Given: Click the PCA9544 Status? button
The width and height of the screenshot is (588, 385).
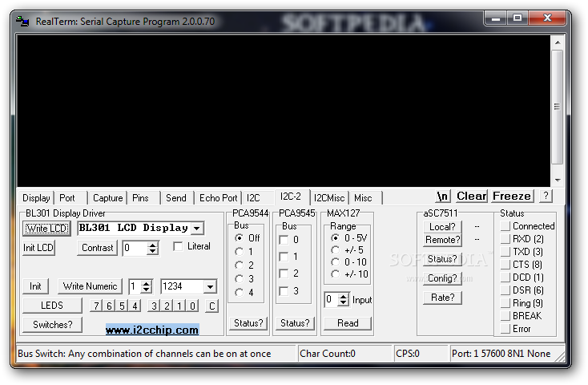Looking at the screenshot, I should (248, 323).
